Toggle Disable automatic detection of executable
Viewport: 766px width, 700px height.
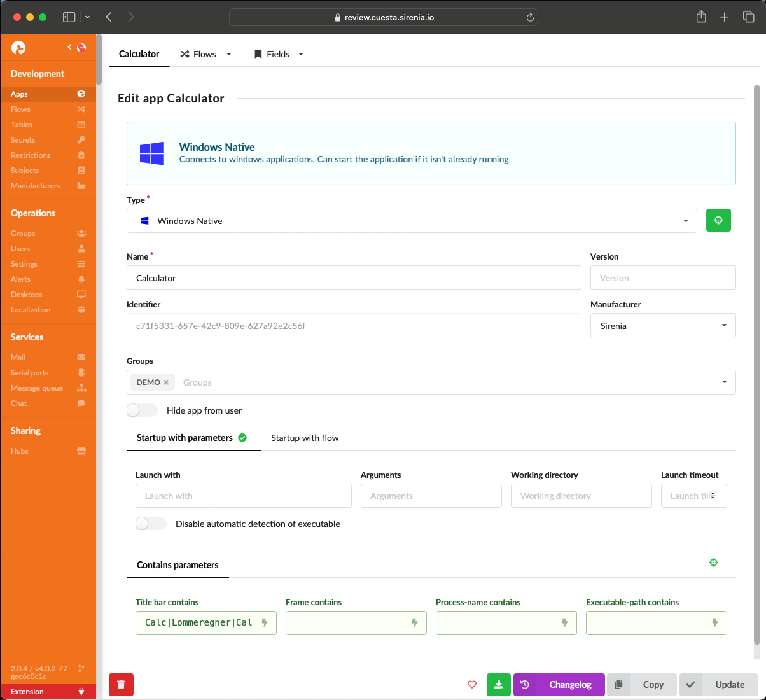[151, 524]
